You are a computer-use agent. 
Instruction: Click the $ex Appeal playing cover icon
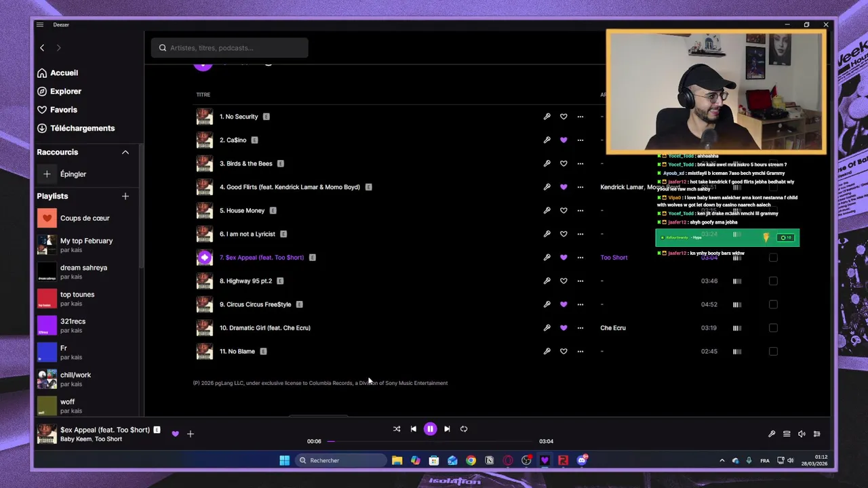tap(204, 258)
